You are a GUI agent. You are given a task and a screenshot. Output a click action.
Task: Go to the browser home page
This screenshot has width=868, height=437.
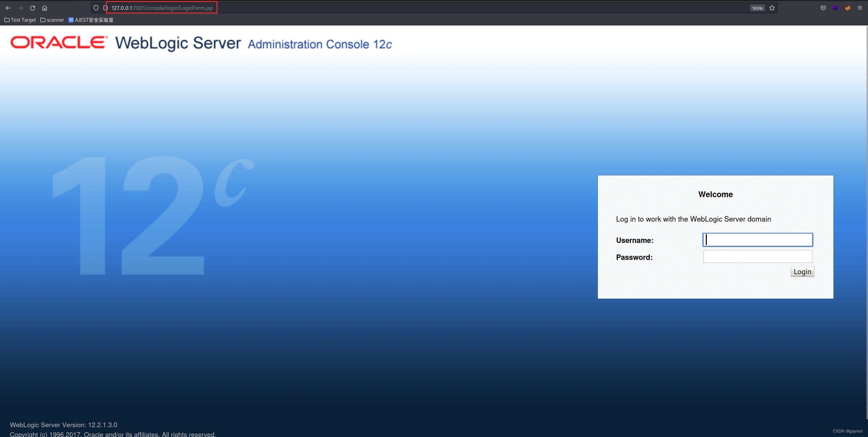click(44, 8)
